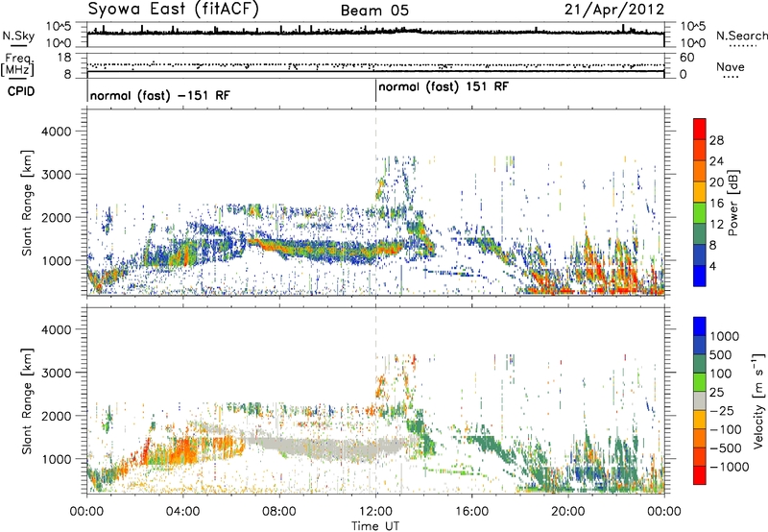Click the '12:00' time tick label
Image resolution: width=768 pixels, height=532 pixels.
[x=375, y=512]
